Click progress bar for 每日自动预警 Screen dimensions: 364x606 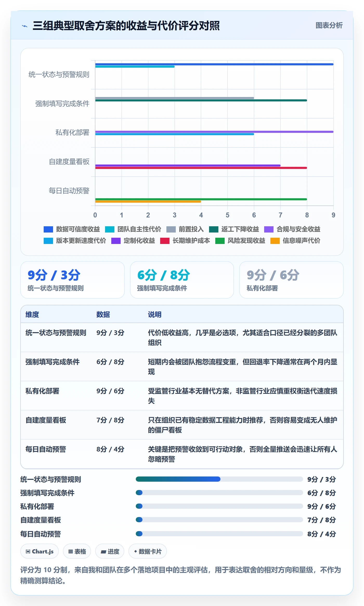coord(219,534)
